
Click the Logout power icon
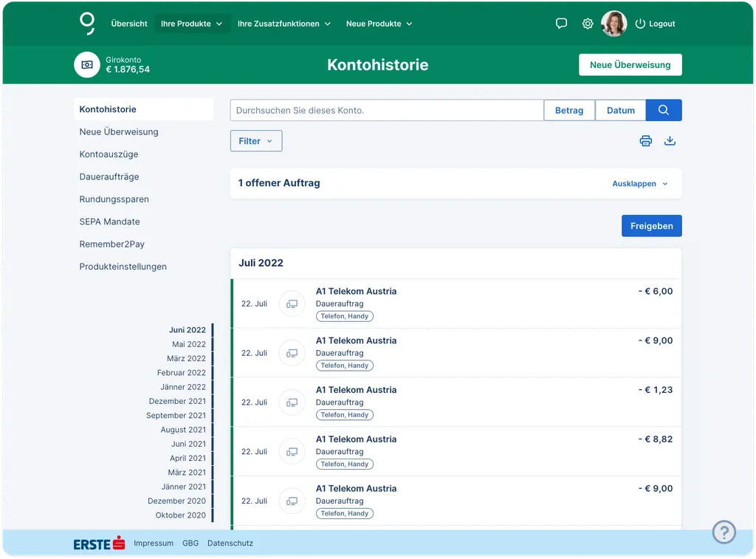(x=640, y=24)
